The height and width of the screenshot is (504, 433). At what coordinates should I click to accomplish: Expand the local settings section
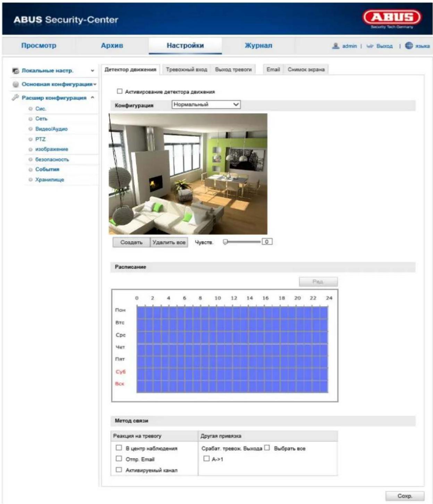(93, 71)
